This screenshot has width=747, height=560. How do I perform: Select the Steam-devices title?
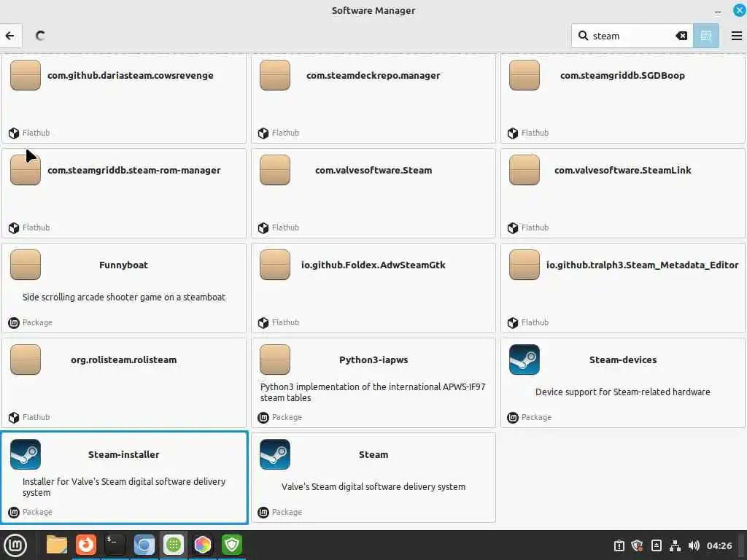click(623, 360)
